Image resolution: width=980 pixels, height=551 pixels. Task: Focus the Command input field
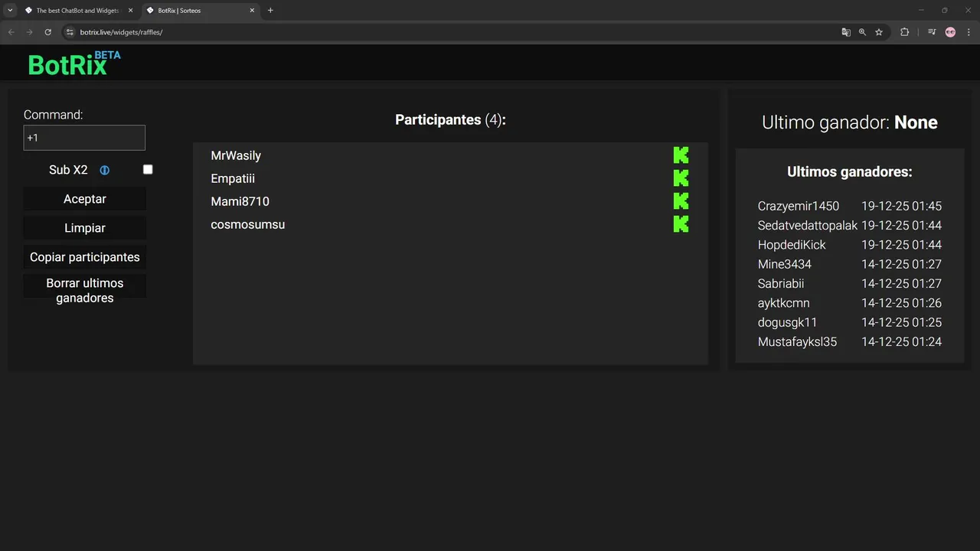coord(84,138)
